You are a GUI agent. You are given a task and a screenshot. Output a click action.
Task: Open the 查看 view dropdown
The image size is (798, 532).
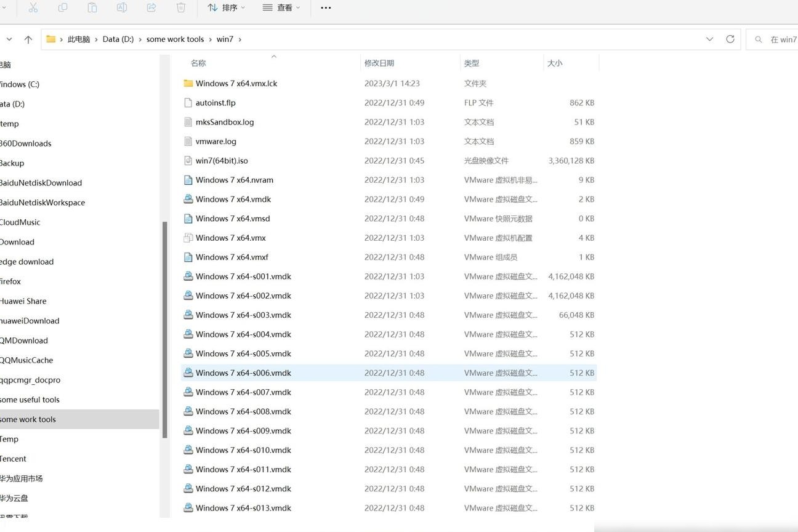click(281, 7)
